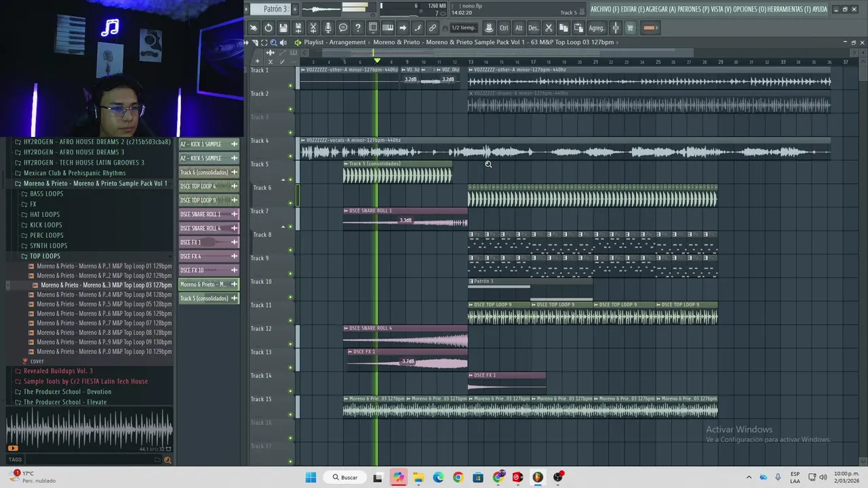Click the export render icon beside save
The height and width of the screenshot is (488, 868).
pyautogui.click(x=298, y=28)
